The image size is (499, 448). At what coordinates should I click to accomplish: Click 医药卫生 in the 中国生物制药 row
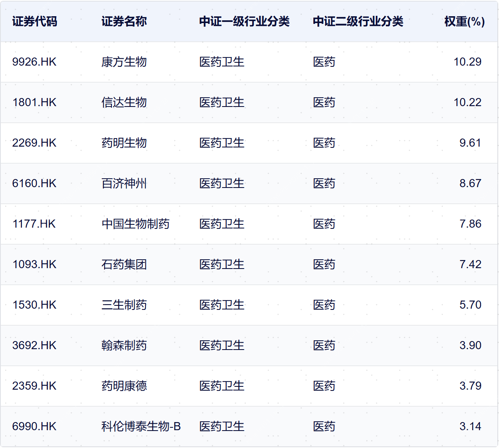(222, 224)
